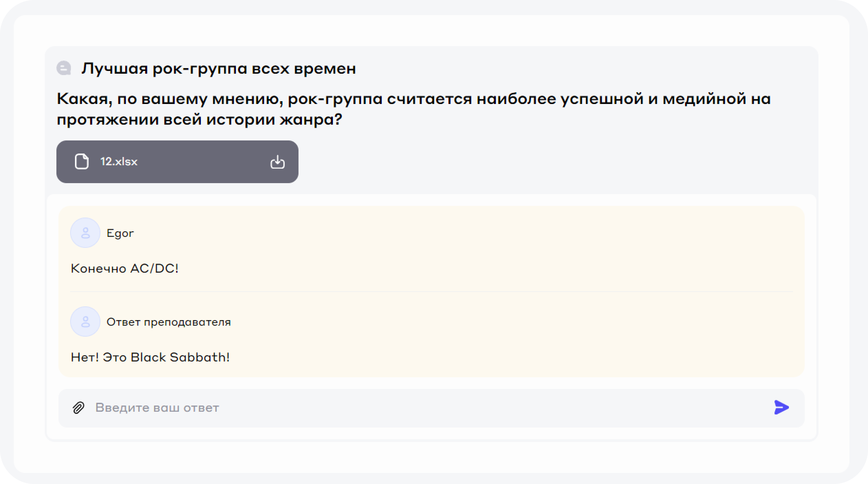The image size is (868, 484).
Task: Click the teacher's reply avatar
Action: (x=85, y=322)
